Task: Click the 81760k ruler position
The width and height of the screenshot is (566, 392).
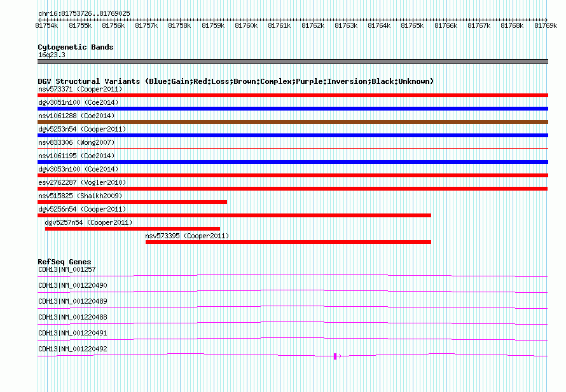Action: click(246, 25)
